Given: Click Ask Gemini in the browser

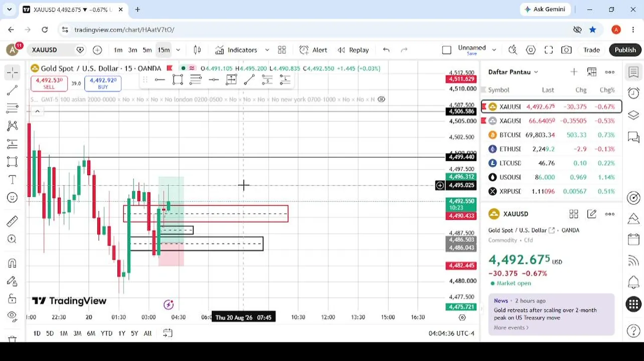Looking at the screenshot, I should point(545,9).
